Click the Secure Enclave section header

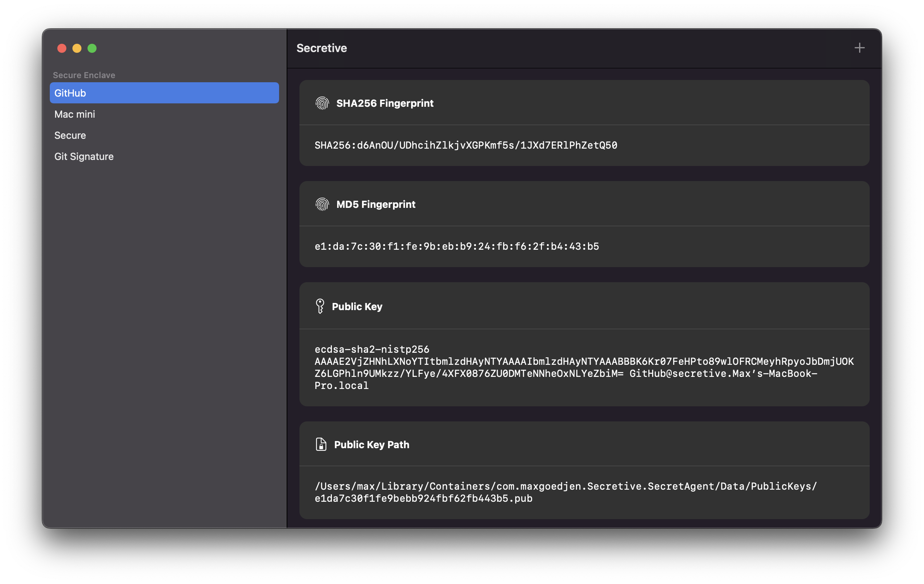(x=84, y=75)
